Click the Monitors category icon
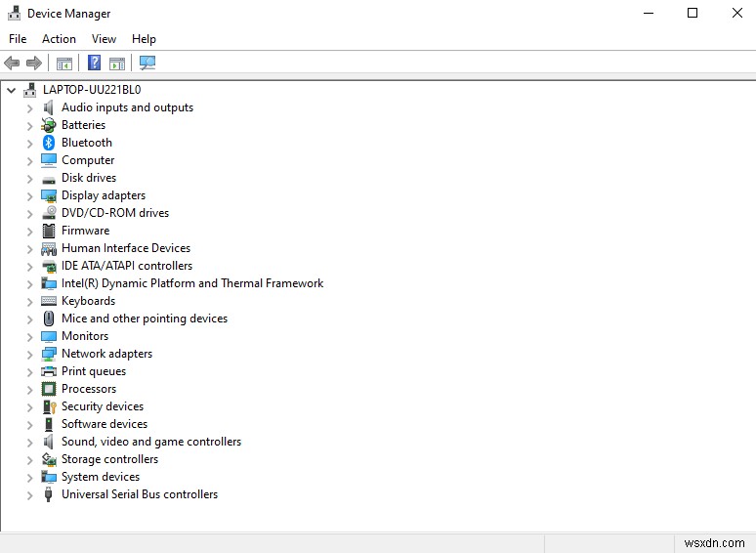This screenshot has width=756, height=553. [x=48, y=336]
